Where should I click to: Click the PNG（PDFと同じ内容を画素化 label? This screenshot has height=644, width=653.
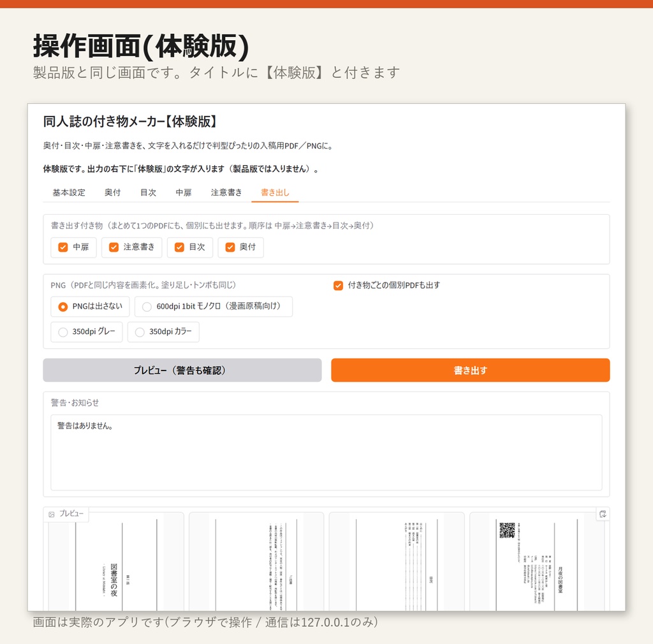(143, 285)
